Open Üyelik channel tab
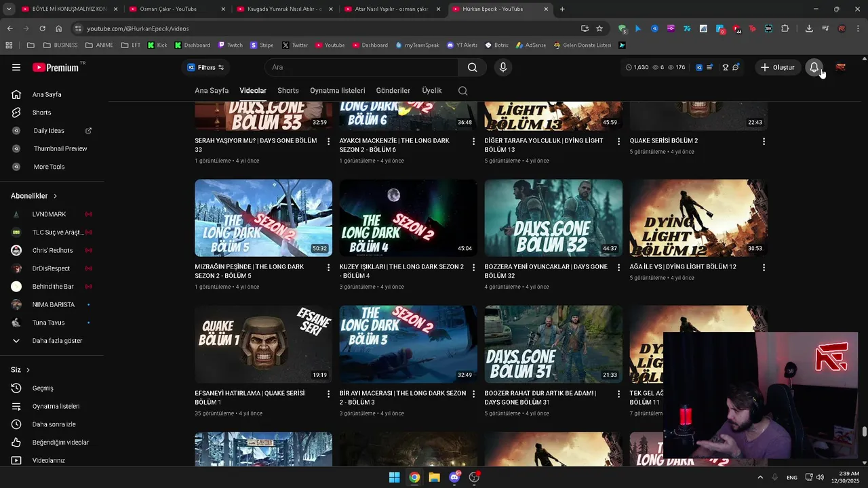This screenshot has height=488, width=868. coord(432,91)
